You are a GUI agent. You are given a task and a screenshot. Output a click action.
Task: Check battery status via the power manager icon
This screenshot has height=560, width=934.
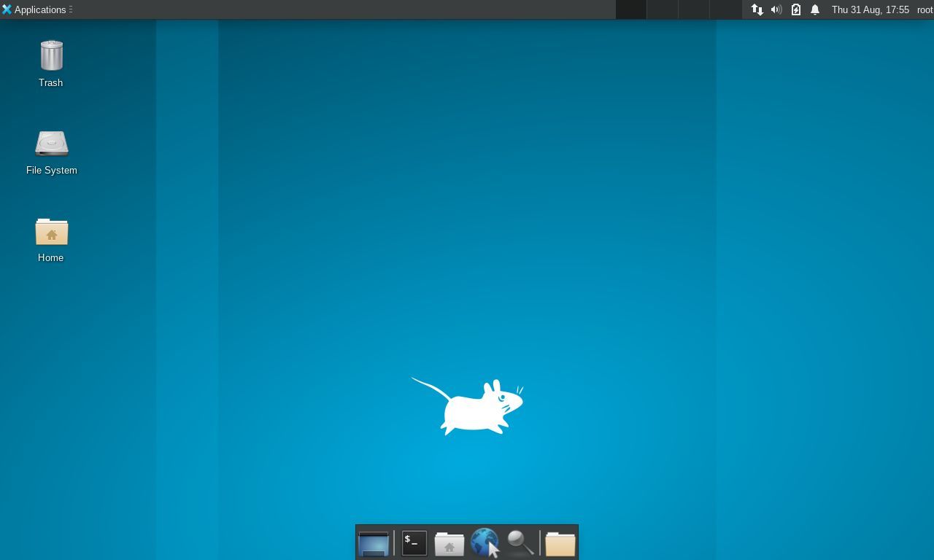pyautogui.click(x=795, y=9)
